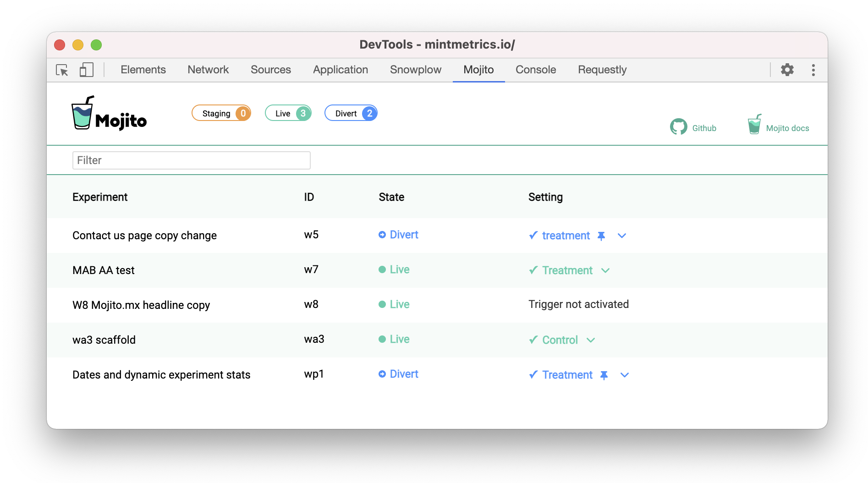Click the Live state link for w8
The image size is (868, 483).
pyautogui.click(x=399, y=304)
